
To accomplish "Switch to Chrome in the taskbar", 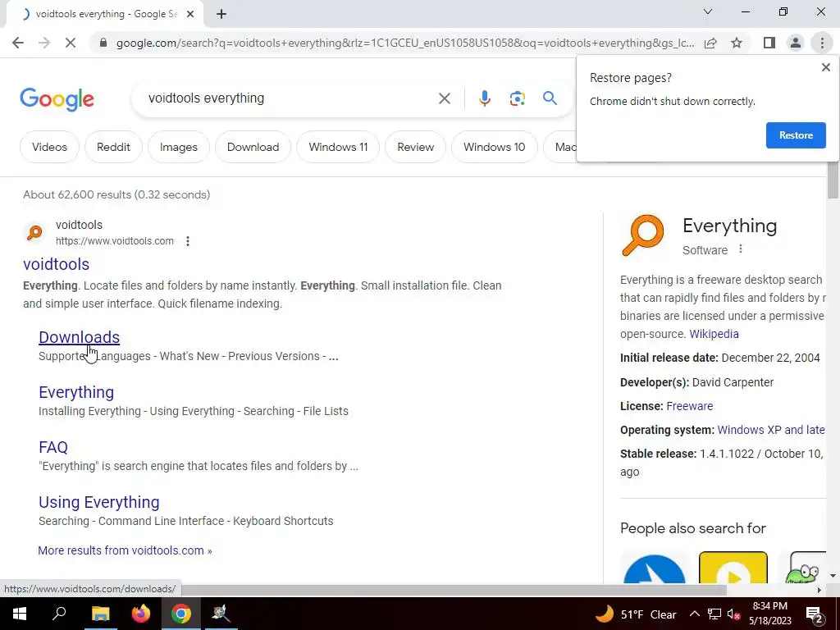I will (x=181, y=614).
